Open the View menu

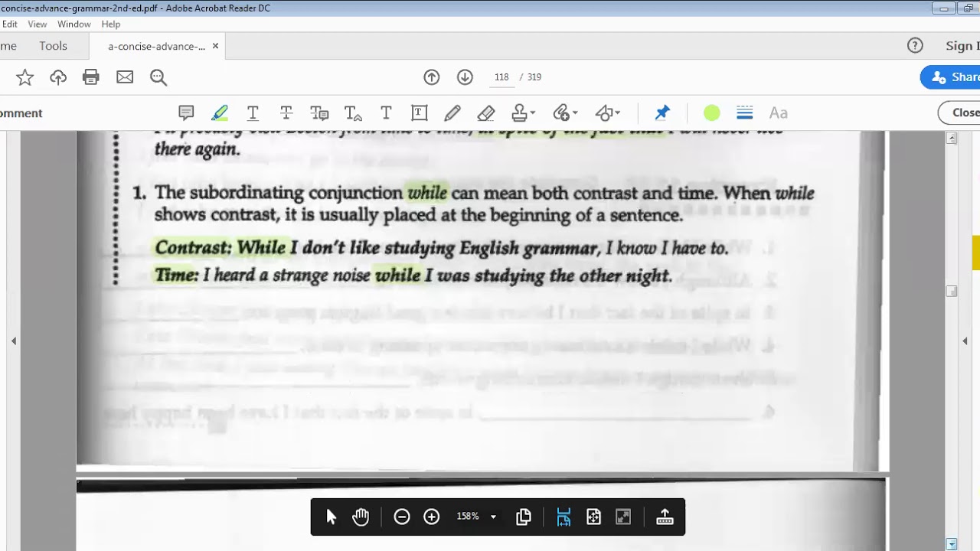[38, 24]
